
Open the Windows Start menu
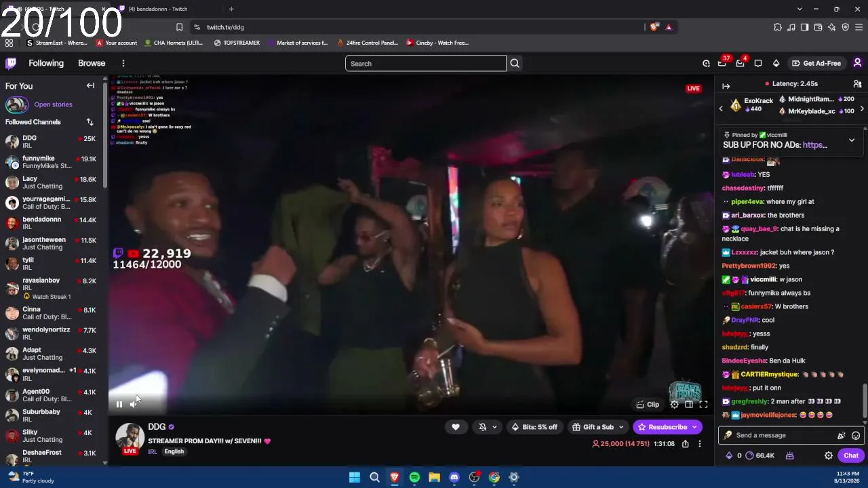coord(354,477)
